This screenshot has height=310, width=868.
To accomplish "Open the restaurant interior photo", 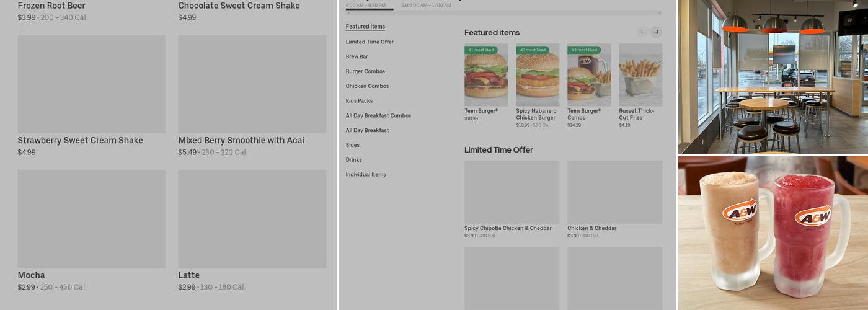I will 773,76.
